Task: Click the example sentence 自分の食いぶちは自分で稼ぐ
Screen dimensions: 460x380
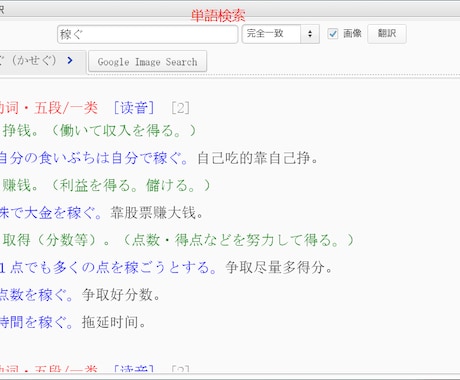Action: [94, 158]
